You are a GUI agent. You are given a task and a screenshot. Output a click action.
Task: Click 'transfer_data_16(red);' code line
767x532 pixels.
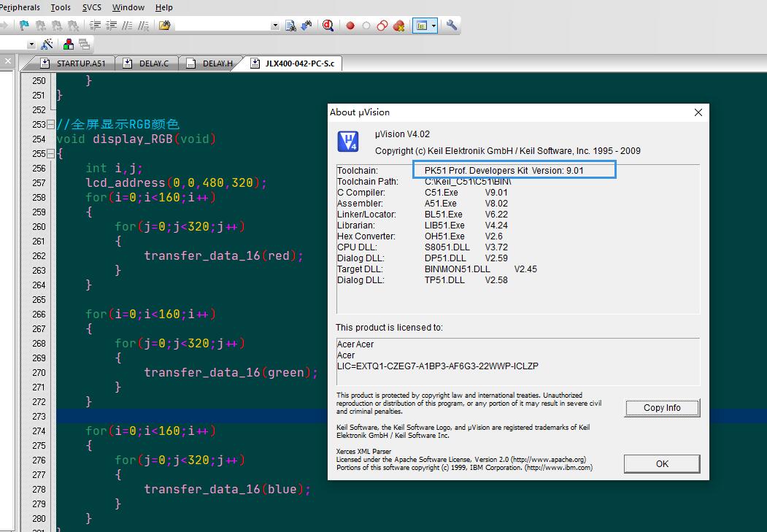[x=223, y=255]
